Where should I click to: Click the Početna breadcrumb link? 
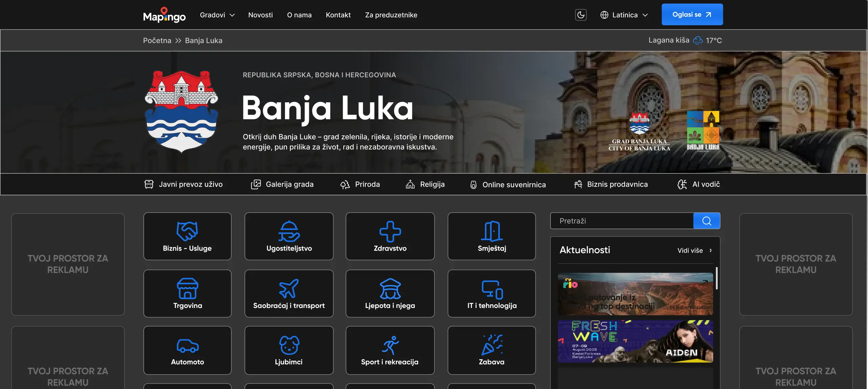pyautogui.click(x=157, y=41)
